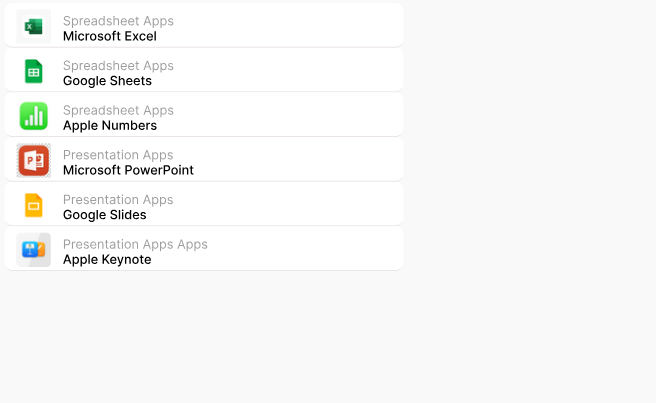Viewport: 656px width, 403px height.
Task: Click the Microsoft Excel icon
Action: pyautogui.click(x=34, y=26)
